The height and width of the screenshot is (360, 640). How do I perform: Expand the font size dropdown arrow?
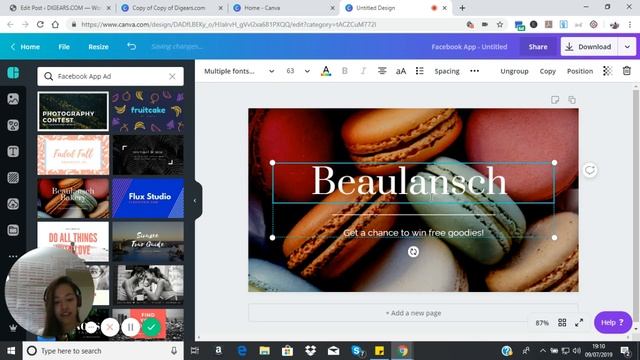click(307, 71)
